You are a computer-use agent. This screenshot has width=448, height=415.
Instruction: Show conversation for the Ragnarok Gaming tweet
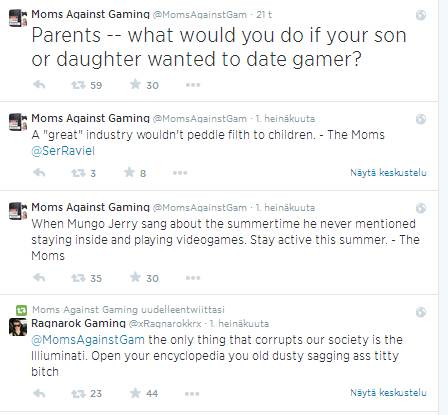[388, 393]
